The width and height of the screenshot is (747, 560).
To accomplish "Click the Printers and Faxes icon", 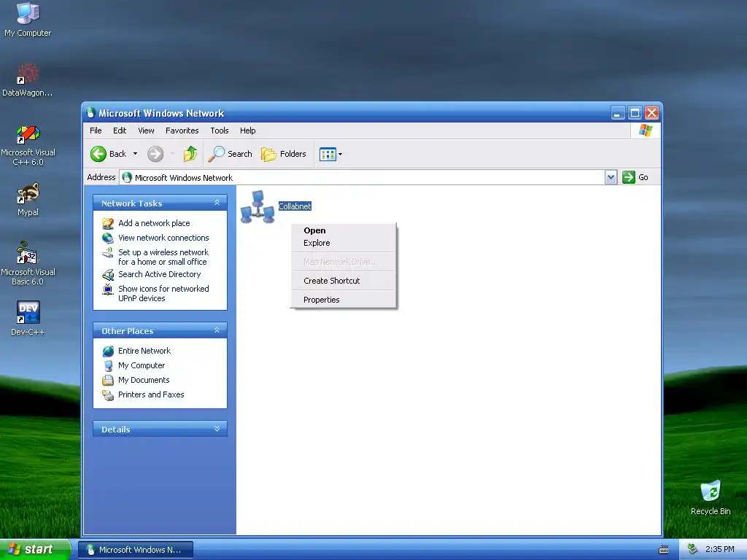I will pyautogui.click(x=108, y=395).
